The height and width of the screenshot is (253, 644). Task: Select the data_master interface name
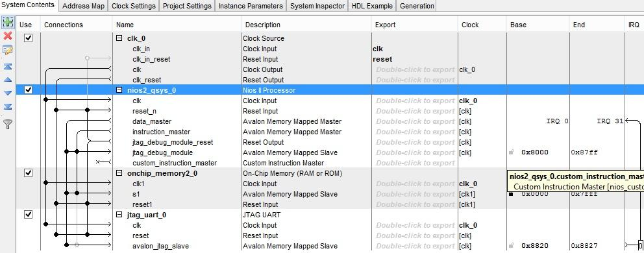coord(152,121)
